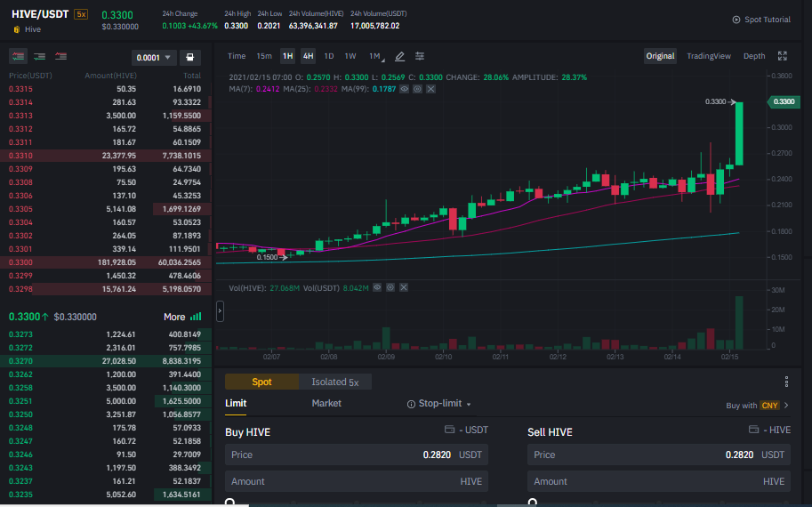
Task: Toggle volume indicator visibility eye
Action: click(x=377, y=287)
